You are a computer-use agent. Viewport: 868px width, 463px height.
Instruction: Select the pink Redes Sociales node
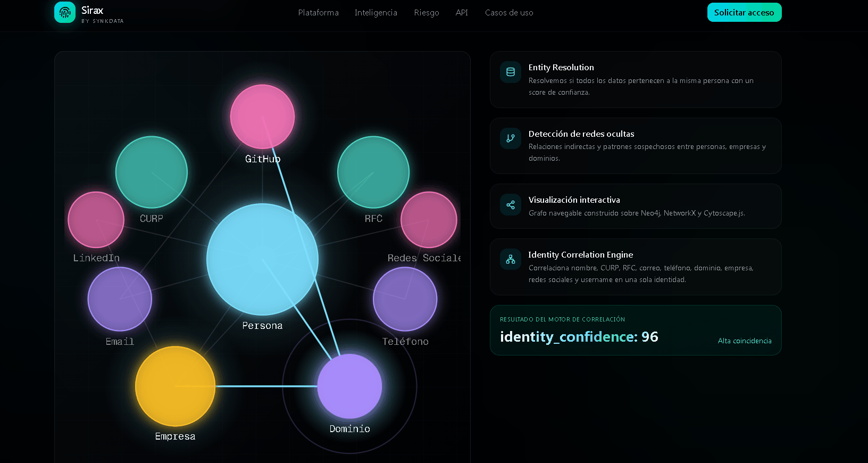point(429,220)
